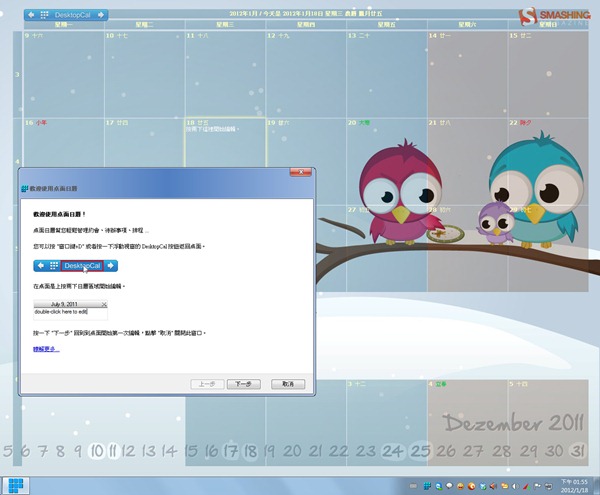Click today's highlighted cell, day 18
Viewport: 600px width, 495px height.
[225, 143]
